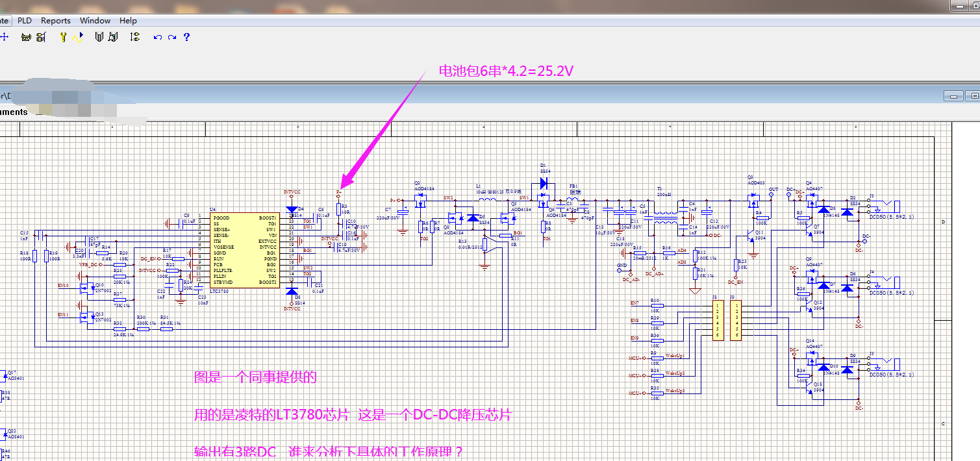Image resolution: width=980 pixels, height=461 pixels.
Task: Click the WakeUp1 net label
Action: (x=675, y=355)
